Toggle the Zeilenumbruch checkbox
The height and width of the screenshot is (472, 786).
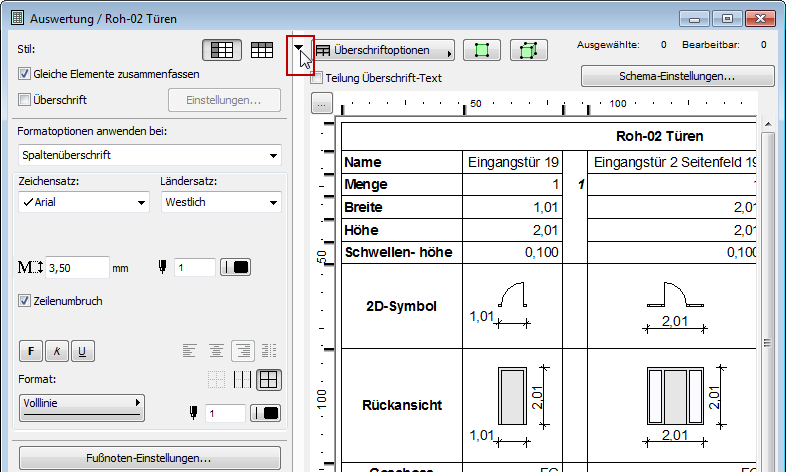25,300
